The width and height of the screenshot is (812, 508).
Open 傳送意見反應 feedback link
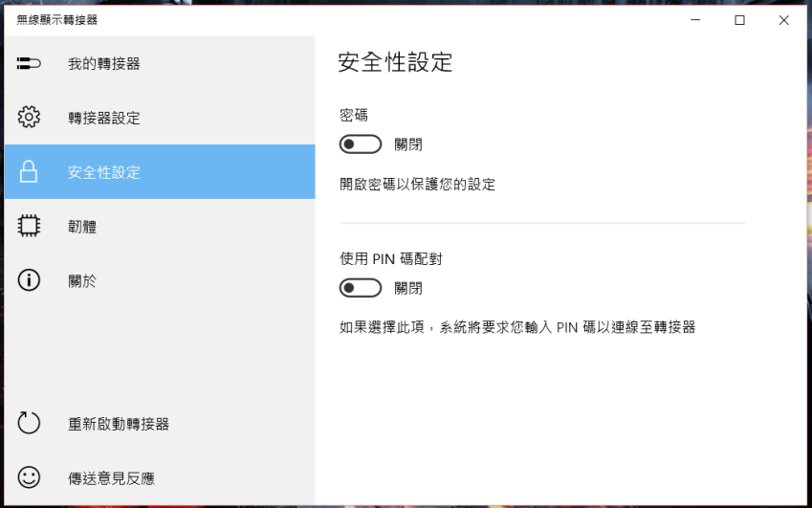(x=160, y=477)
